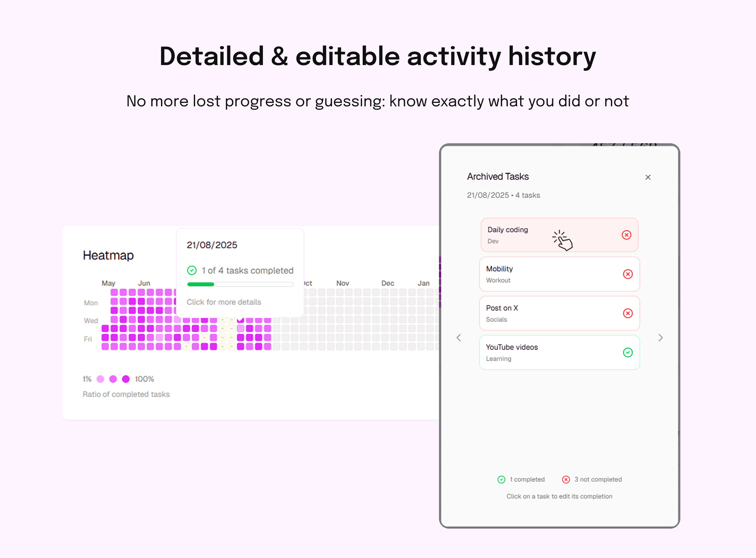Click green check on YouTube videos
This screenshot has width=756, height=558.
pos(628,353)
